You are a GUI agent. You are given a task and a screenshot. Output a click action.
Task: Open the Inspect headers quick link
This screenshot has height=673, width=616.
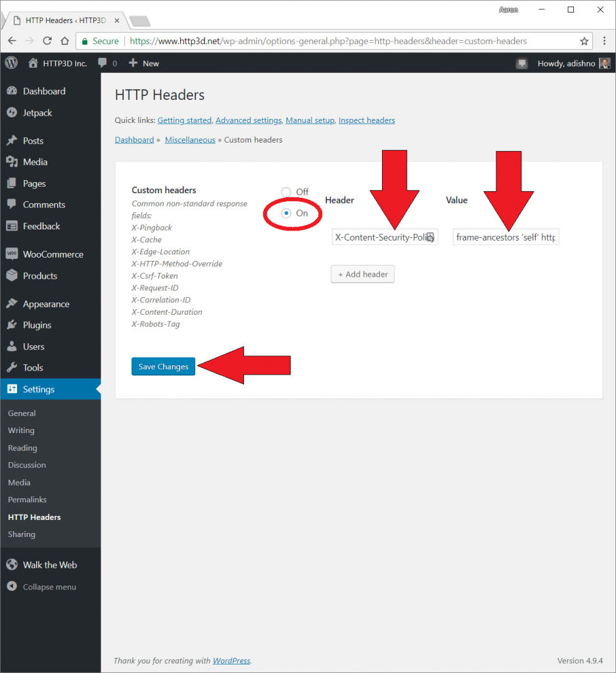366,120
